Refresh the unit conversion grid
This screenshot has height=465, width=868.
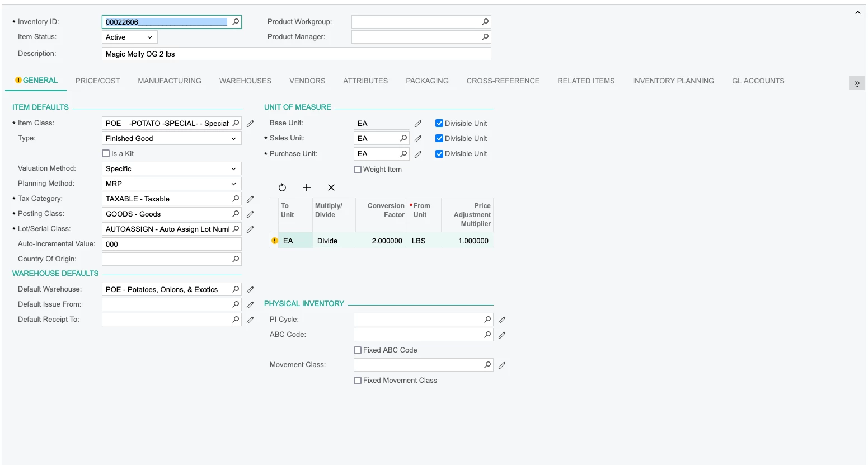click(282, 187)
